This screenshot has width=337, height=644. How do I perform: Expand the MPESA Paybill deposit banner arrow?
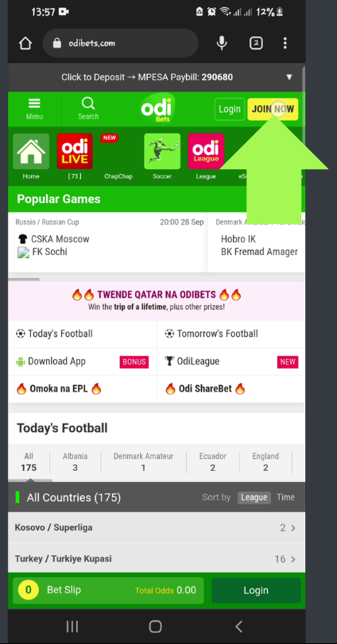[289, 77]
